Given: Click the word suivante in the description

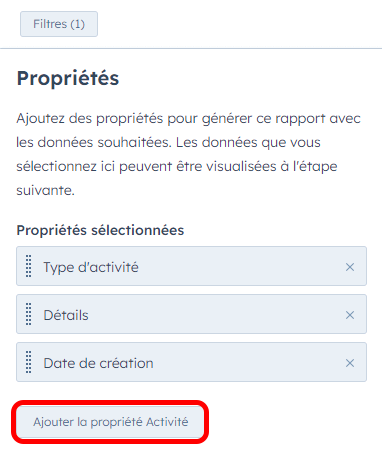Looking at the screenshot, I should tap(46, 191).
